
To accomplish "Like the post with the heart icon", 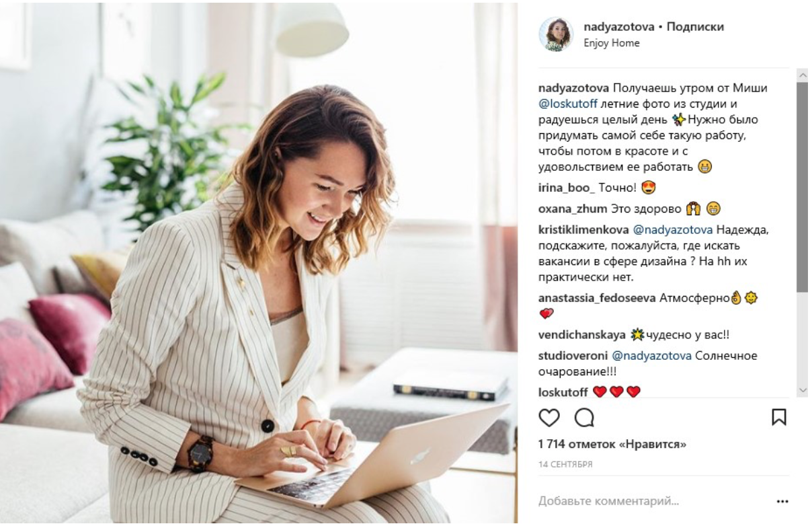I will [x=549, y=420].
